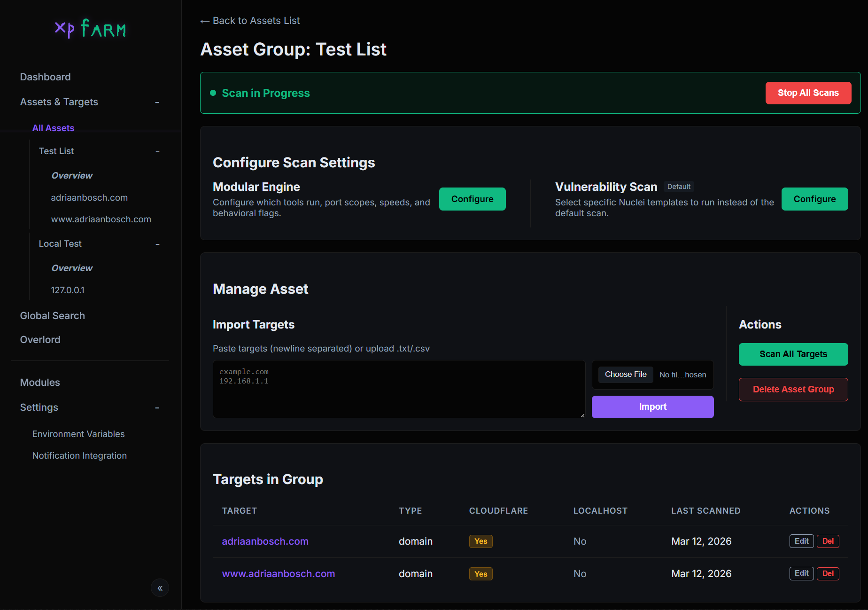Open the Modules sidebar item
Viewport: 868px width, 610px height.
click(x=40, y=383)
